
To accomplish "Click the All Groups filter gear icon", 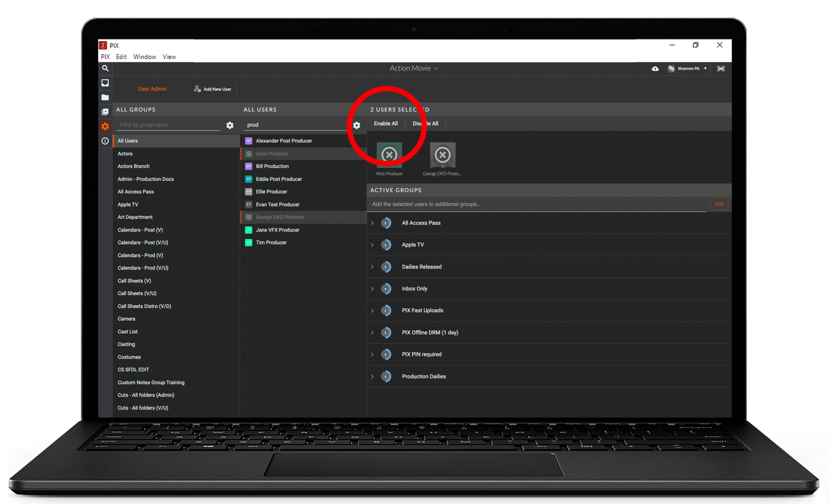I will pos(230,125).
